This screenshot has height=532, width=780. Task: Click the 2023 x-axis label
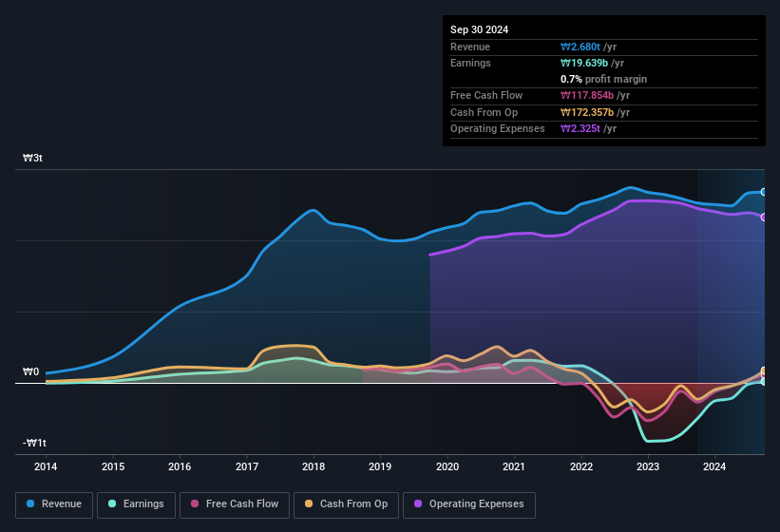pos(648,466)
